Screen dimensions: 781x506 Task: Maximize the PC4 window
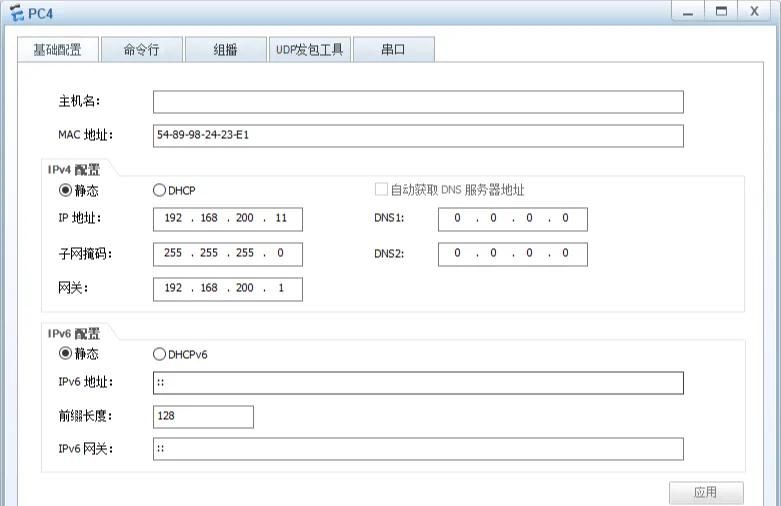pos(719,11)
